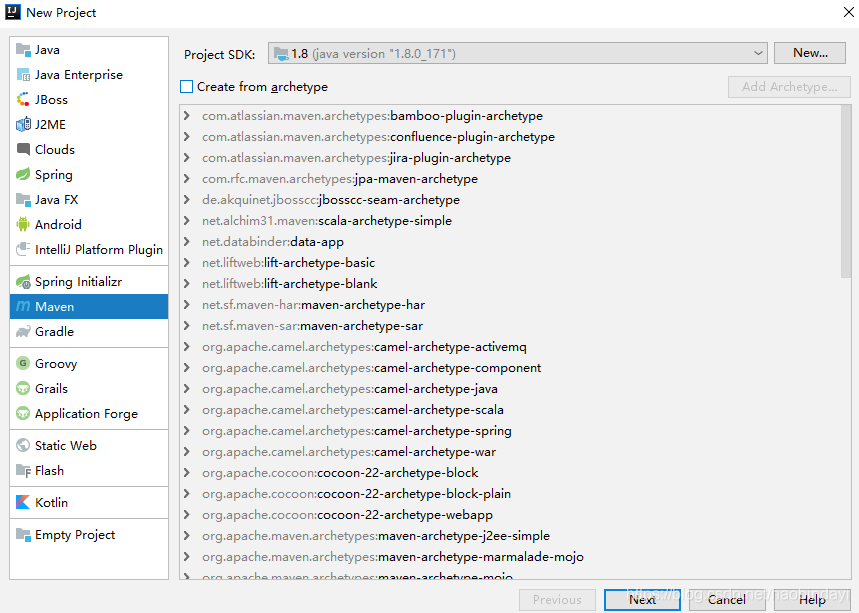Click the Application Forge icon
The image size is (859, 613).
point(23,414)
